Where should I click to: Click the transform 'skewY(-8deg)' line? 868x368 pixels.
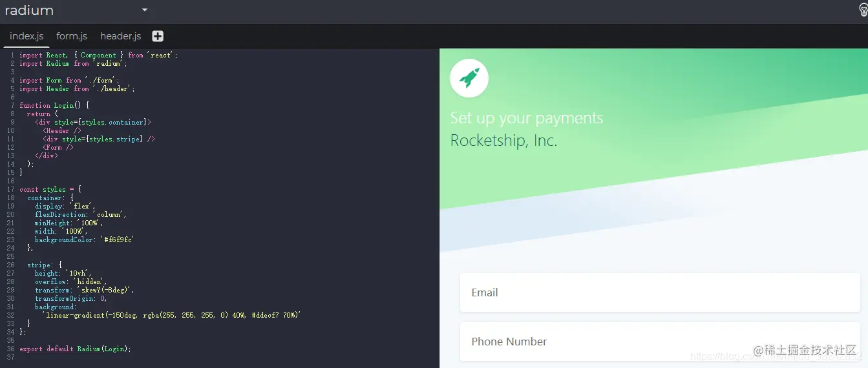tap(85, 290)
